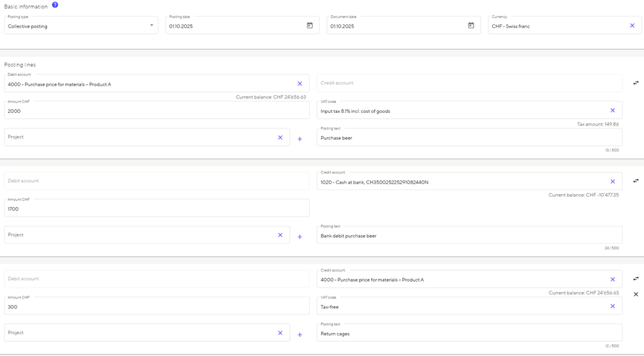The image size is (644, 356).
Task: Swap debit and credit in first posting line
Action: 635,83
